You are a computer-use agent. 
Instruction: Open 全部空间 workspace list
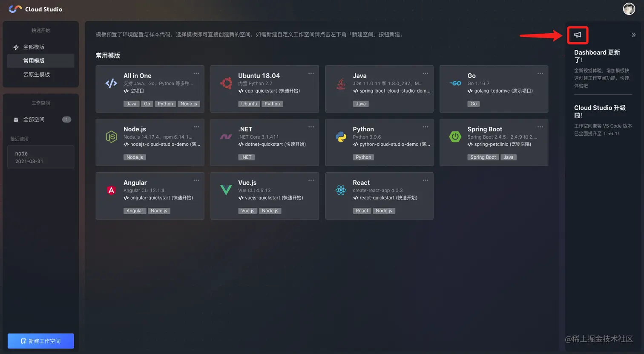click(41, 119)
